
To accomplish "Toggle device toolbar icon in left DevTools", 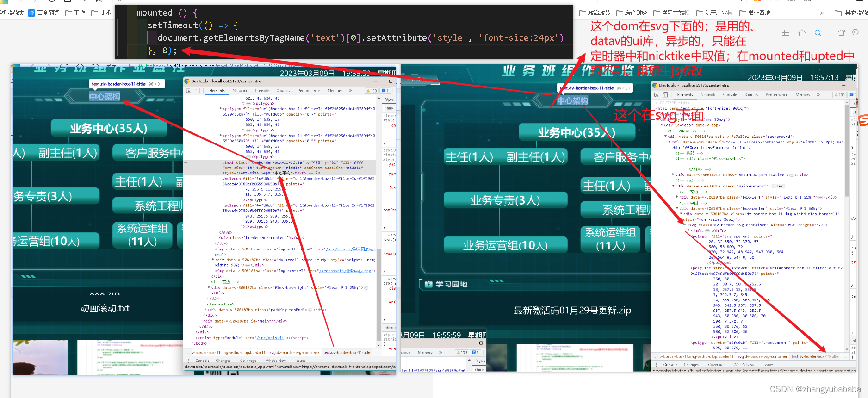I will 197,91.
